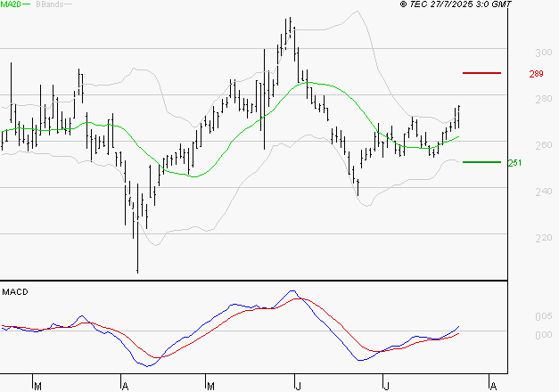Click the first A month marker
The height and width of the screenshot is (392, 559).
(125, 387)
